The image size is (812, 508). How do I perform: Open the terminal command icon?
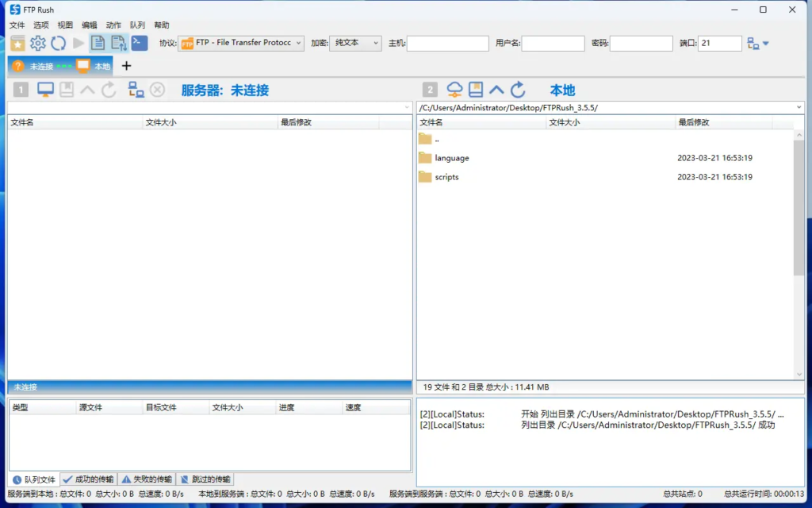[140, 43]
